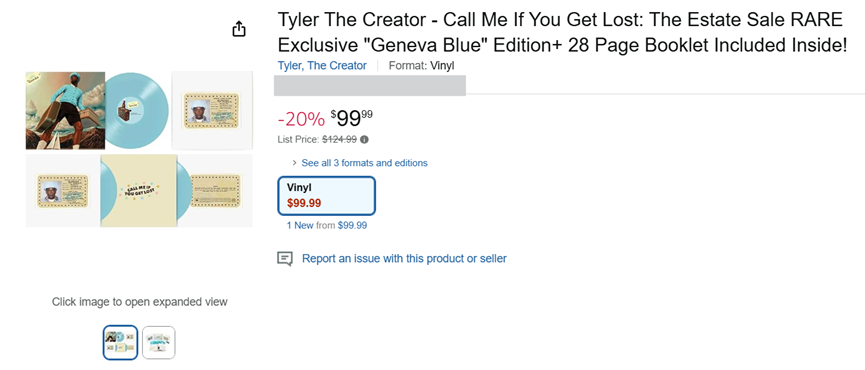Viewport: 865px width, 370px height.
Task: Click the share icon above product image
Action: click(238, 29)
